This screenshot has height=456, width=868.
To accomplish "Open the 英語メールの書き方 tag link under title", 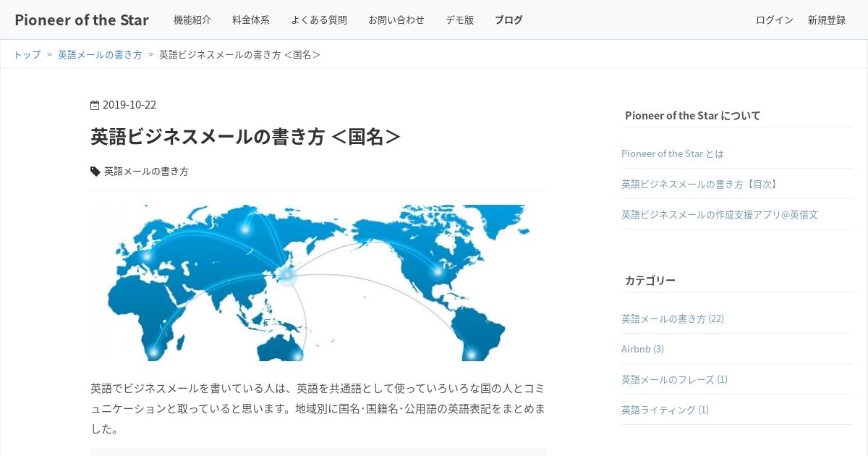I will (146, 172).
